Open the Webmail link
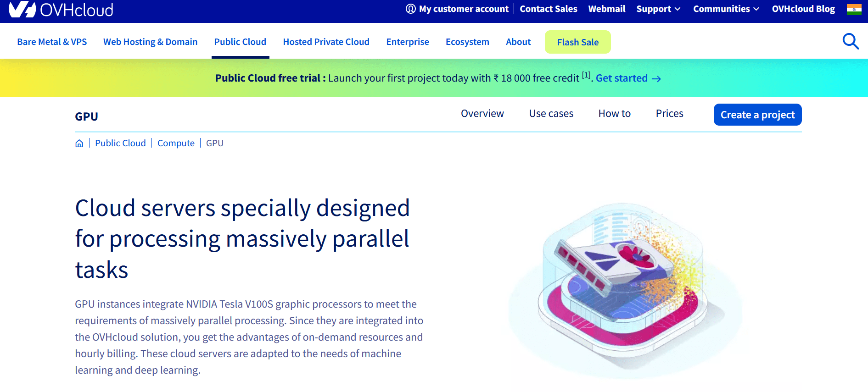Viewport: 868px width, 392px height. (606, 9)
